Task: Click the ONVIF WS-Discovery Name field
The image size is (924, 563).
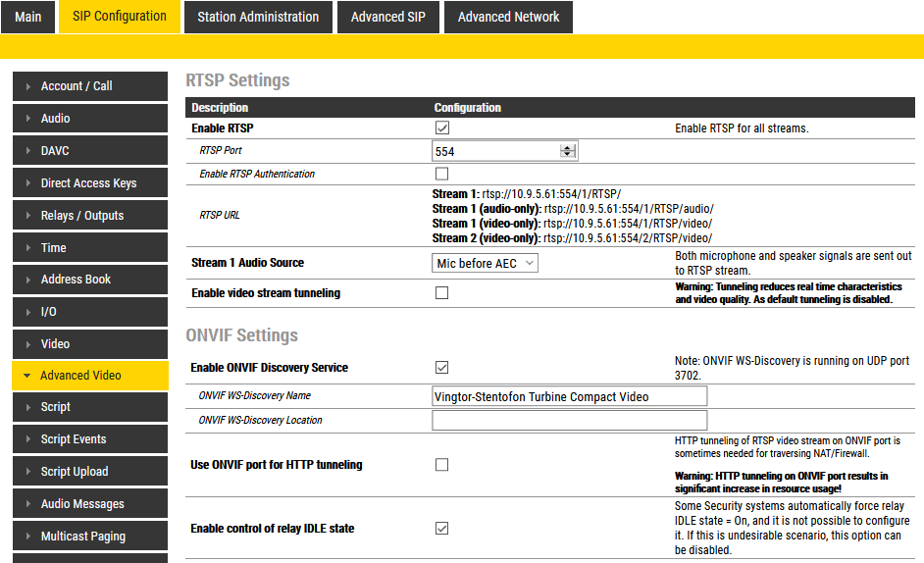Action: 569,396
